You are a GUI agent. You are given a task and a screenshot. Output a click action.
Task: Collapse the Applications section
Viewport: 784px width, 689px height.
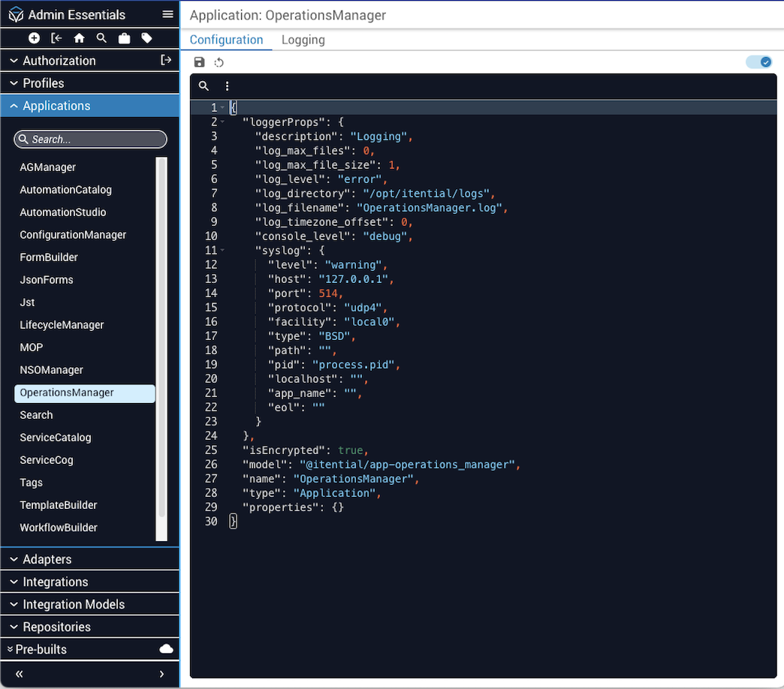coord(56,106)
